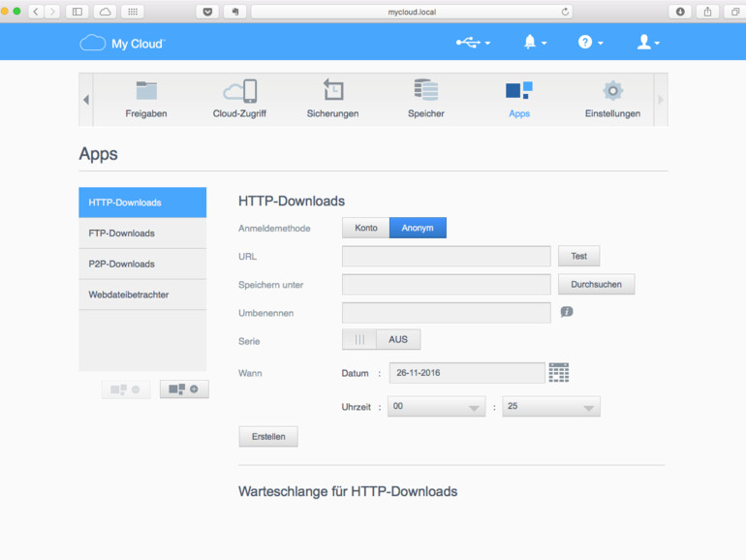Choose Konto login method

(x=366, y=228)
